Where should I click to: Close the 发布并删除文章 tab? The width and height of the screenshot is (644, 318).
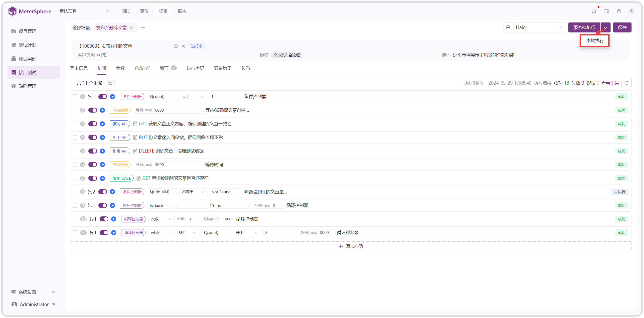131,27
